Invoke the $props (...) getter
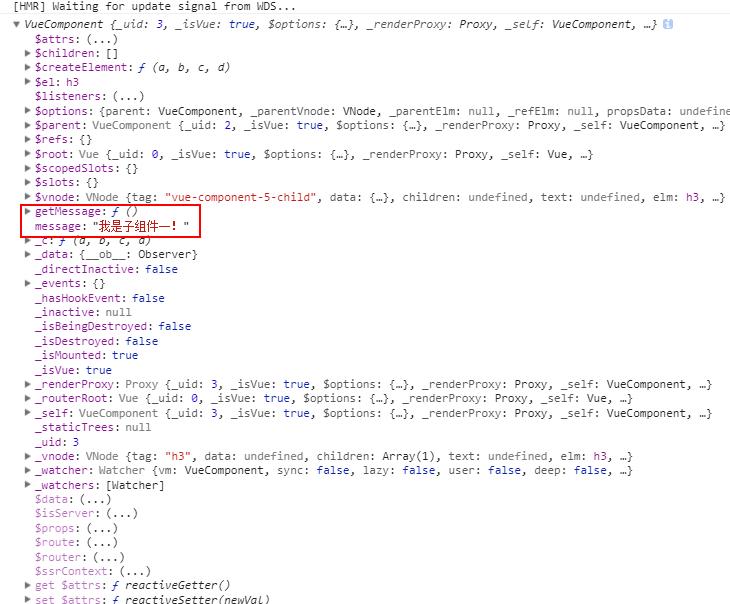The height and width of the screenshot is (604, 730). coord(87,528)
